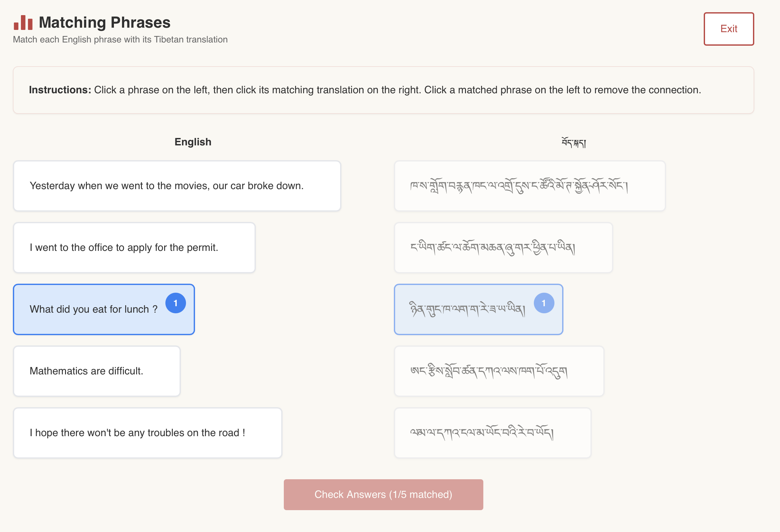
Task: Click the 'Match each English phrase' subtitle
Action: (x=120, y=40)
